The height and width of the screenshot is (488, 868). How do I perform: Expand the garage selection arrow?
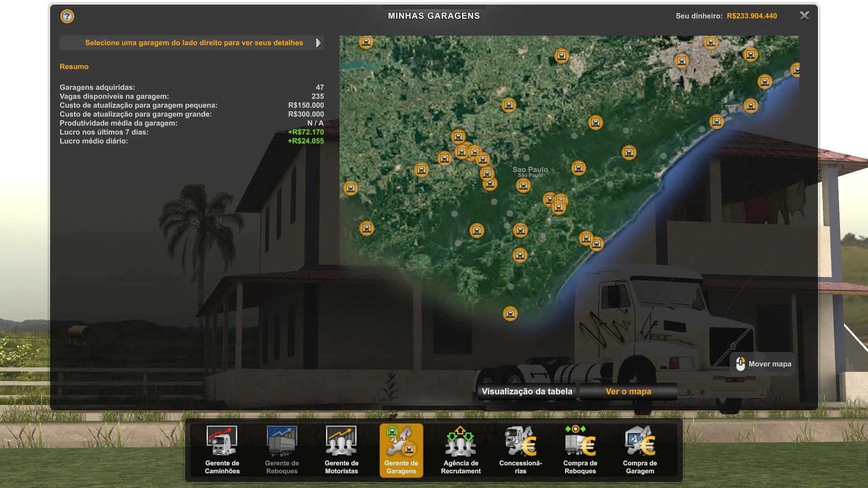(318, 43)
